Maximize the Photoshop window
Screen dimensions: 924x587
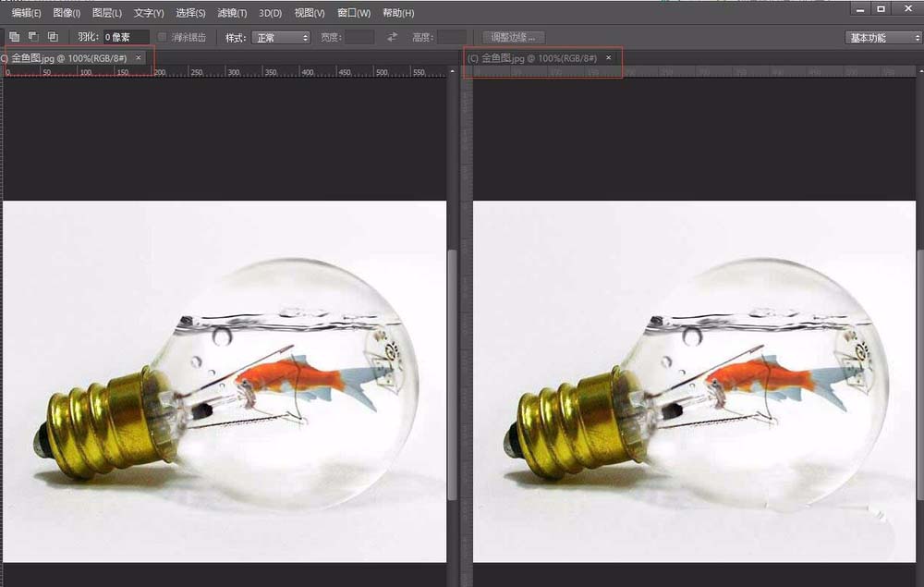881,8
